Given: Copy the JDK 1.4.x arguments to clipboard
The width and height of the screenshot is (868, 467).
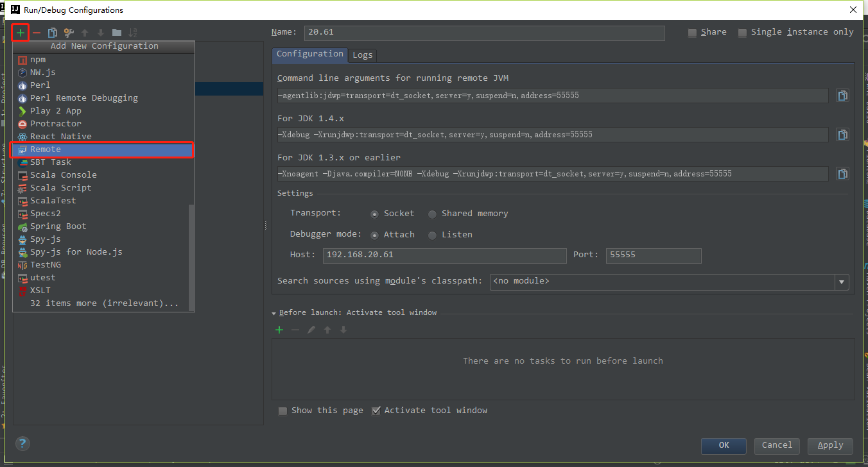Looking at the screenshot, I should 842,135.
